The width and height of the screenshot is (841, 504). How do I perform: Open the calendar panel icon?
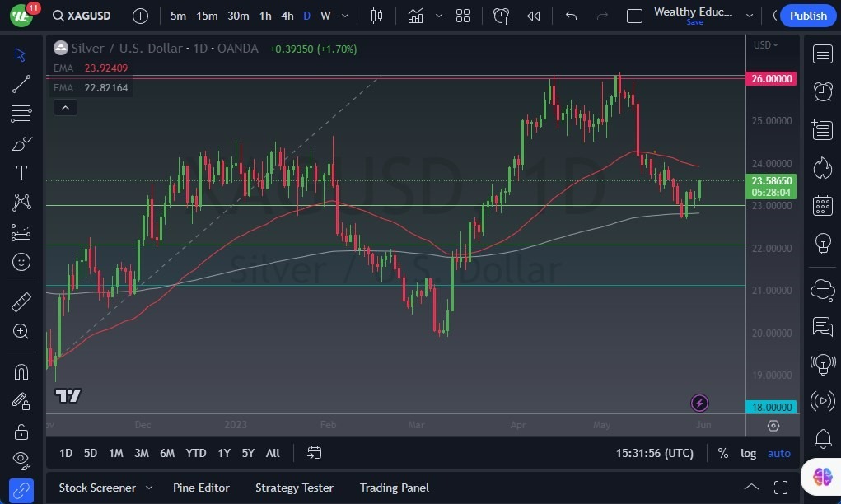tap(822, 205)
